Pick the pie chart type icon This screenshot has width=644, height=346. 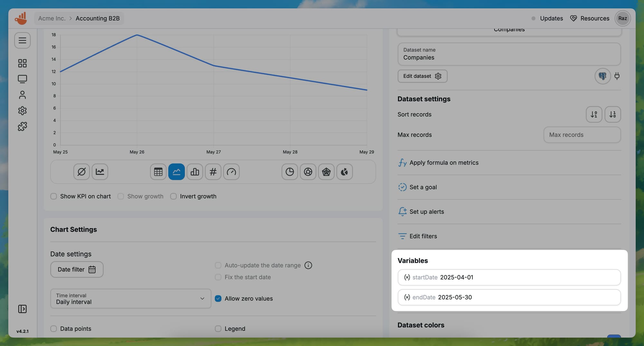(x=289, y=172)
